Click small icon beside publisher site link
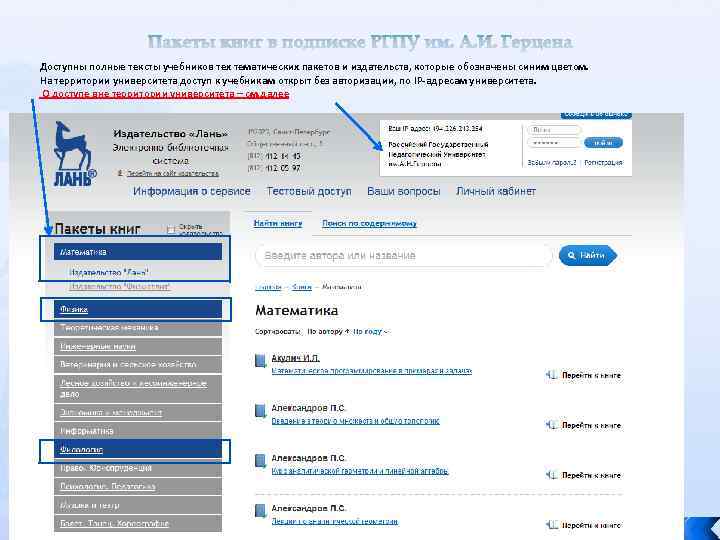 tap(120, 173)
